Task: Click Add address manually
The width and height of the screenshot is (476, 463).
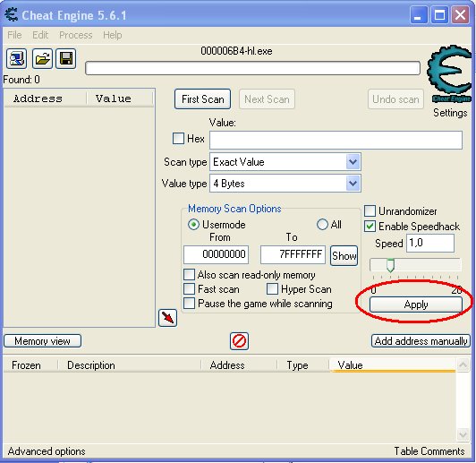Action: pyautogui.click(x=421, y=341)
